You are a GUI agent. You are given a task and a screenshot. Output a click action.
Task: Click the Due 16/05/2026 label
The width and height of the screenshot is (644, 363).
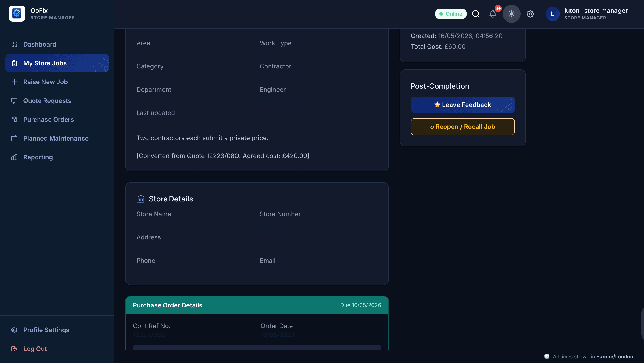360,305
